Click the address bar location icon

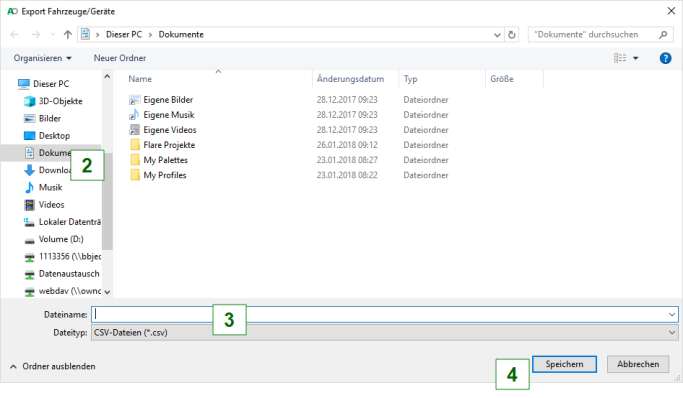(x=85, y=34)
